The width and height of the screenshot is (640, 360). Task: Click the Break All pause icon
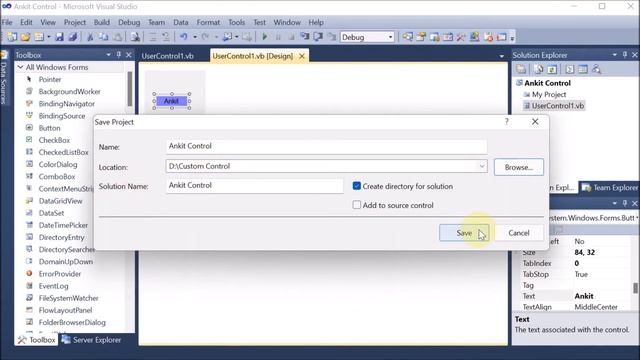pos(278,37)
